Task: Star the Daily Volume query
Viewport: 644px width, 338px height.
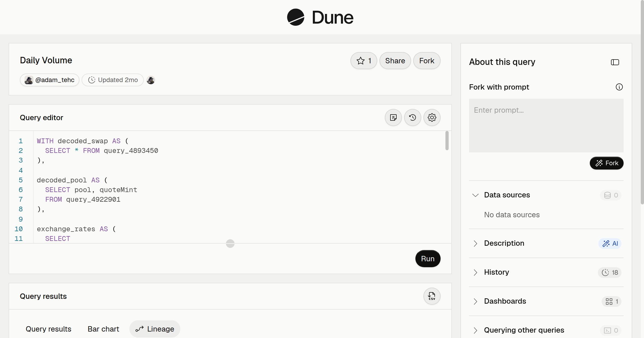Action: click(x=364, y=61)
